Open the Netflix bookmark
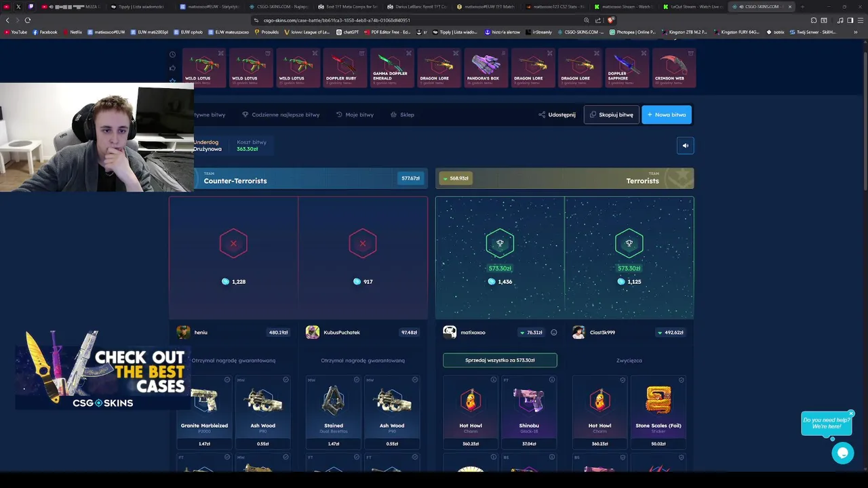This screenshot has height=488, width=868. [73, 32]
